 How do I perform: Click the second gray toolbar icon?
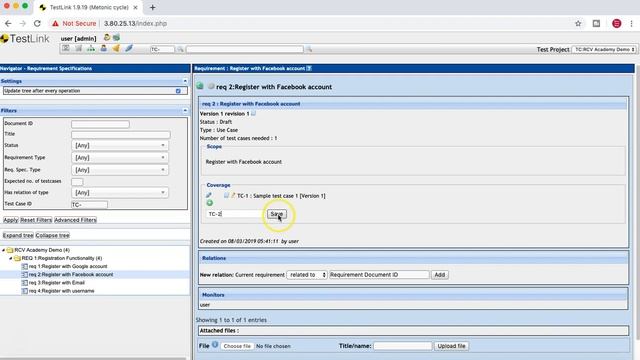(78, 49)
